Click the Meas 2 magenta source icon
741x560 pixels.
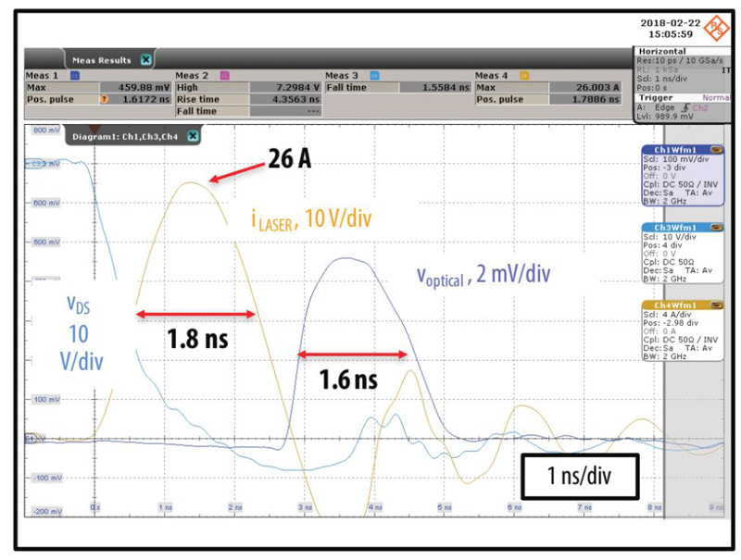coord(225,76)
